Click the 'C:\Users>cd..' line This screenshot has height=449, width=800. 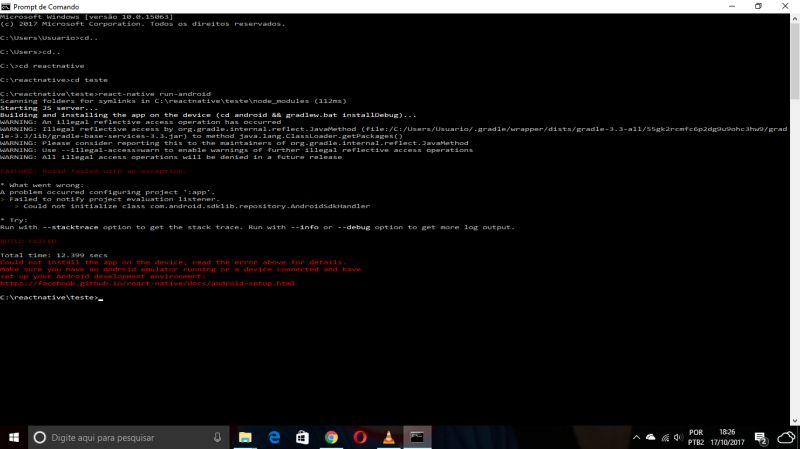click(x=31, y=52)
